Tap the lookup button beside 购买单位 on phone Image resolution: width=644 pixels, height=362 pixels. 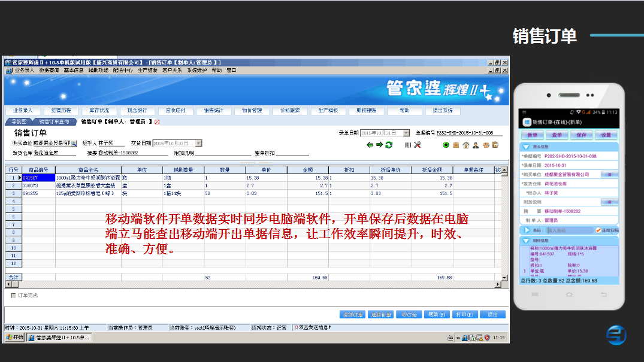point(609,175)
